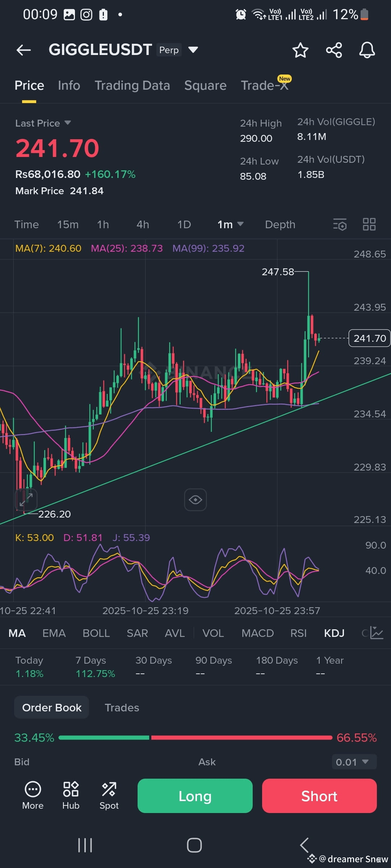Screen dimensions: 391x868
Task: Tap the 241.70 current price tag on chart
Action: (369, 338)
